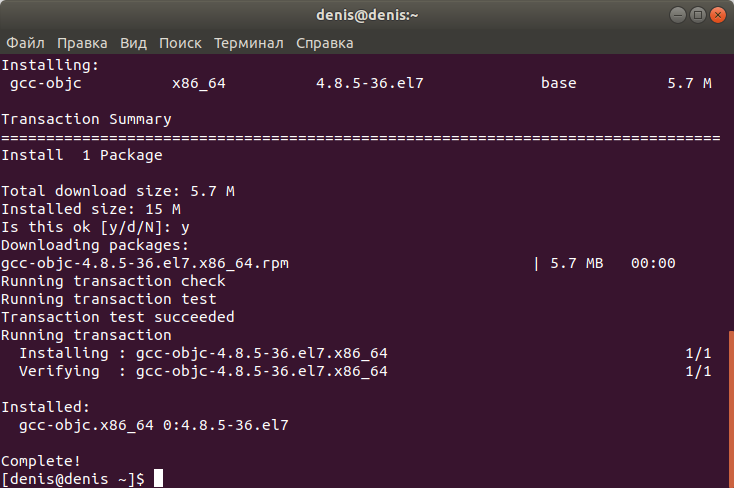Open the Вид menu
Screen dimensions: 734x488
coord(133,43)
